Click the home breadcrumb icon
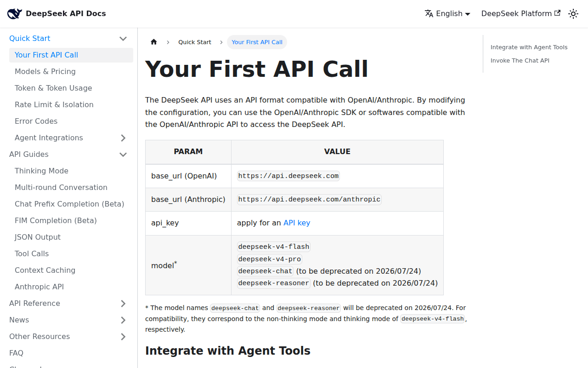588x368 pixels. (x=154, y=42)
